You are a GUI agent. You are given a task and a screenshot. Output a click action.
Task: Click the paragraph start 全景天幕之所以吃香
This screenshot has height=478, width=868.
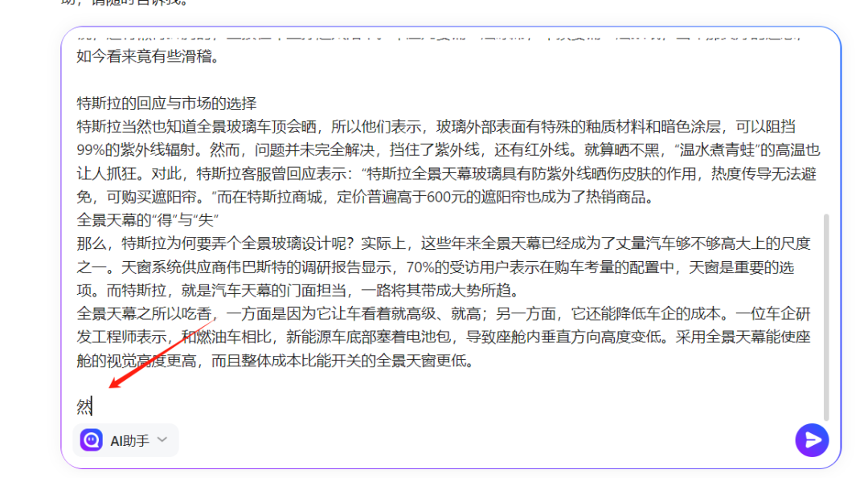pyautogui.click(x=145, y=313)
